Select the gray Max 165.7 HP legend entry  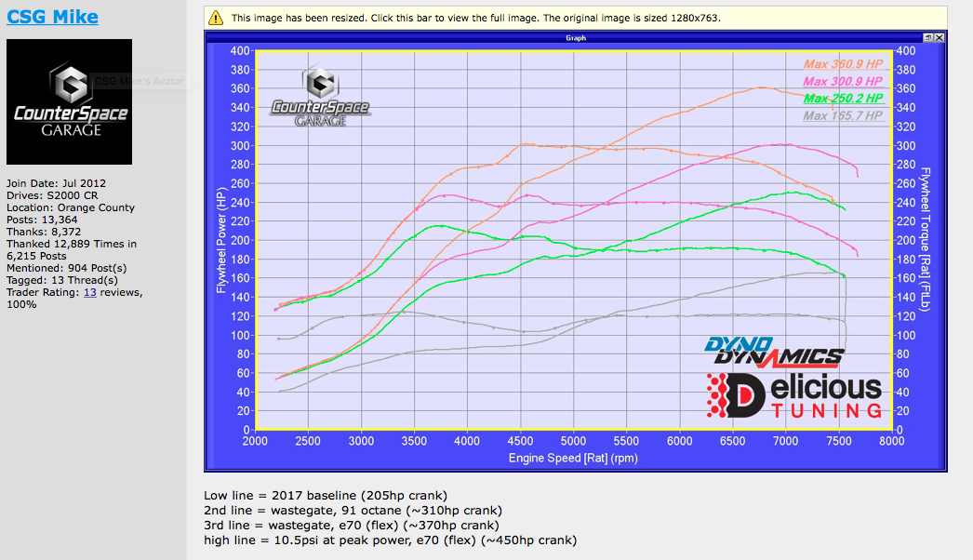pos(843,116)
